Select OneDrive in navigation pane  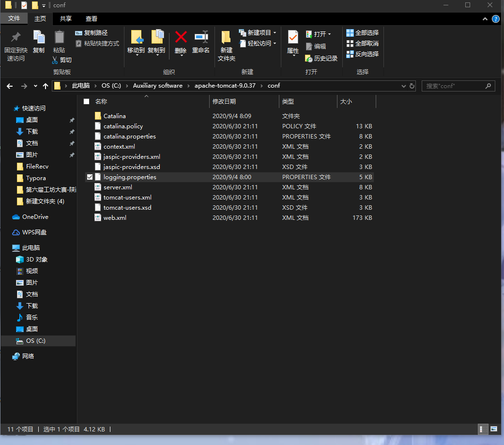point(35,217)
